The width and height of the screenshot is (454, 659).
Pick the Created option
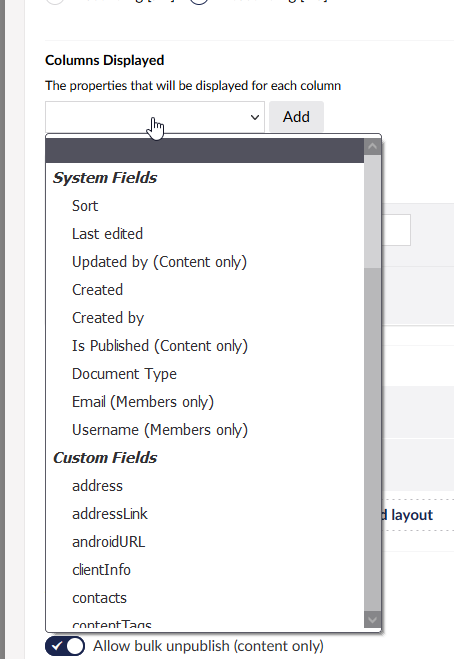tap(205, 290)
